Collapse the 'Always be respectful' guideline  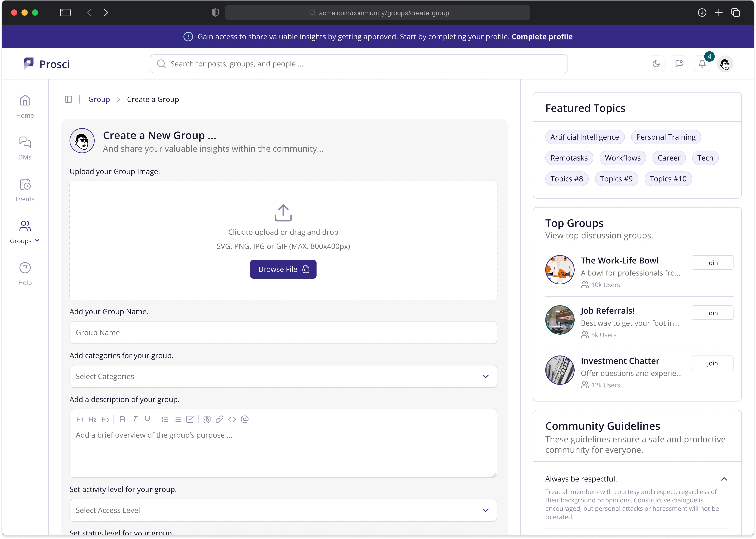[x=724, y=479]
